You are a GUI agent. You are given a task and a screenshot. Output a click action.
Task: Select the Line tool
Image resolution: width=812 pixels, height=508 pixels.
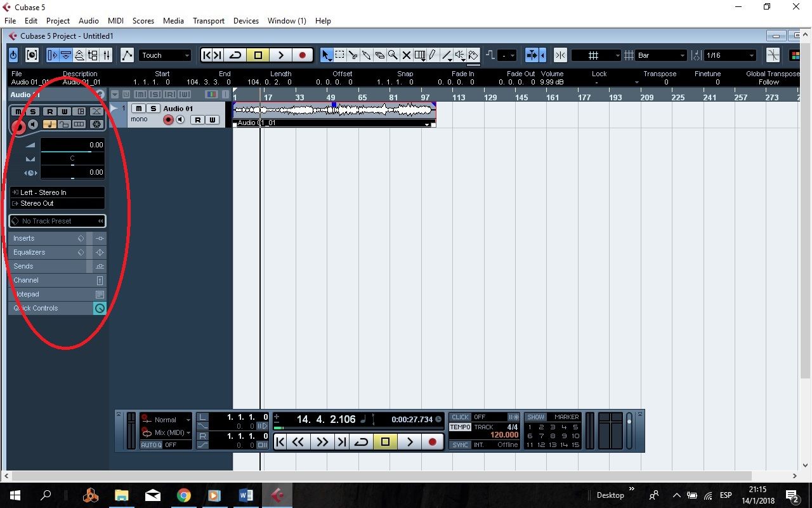coord(447,55)
